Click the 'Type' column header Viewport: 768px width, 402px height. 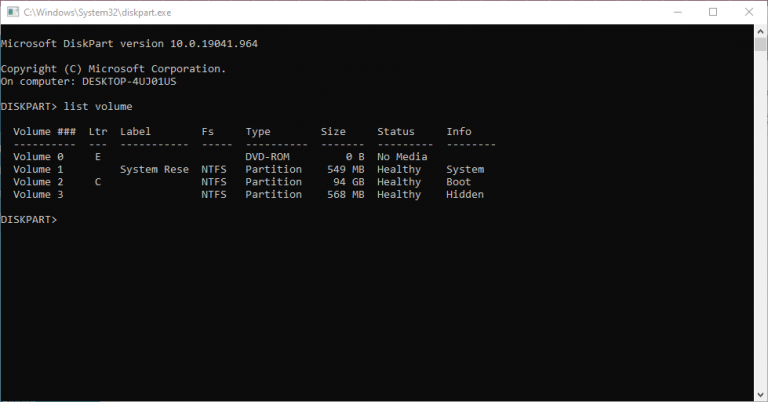point(258,132)
